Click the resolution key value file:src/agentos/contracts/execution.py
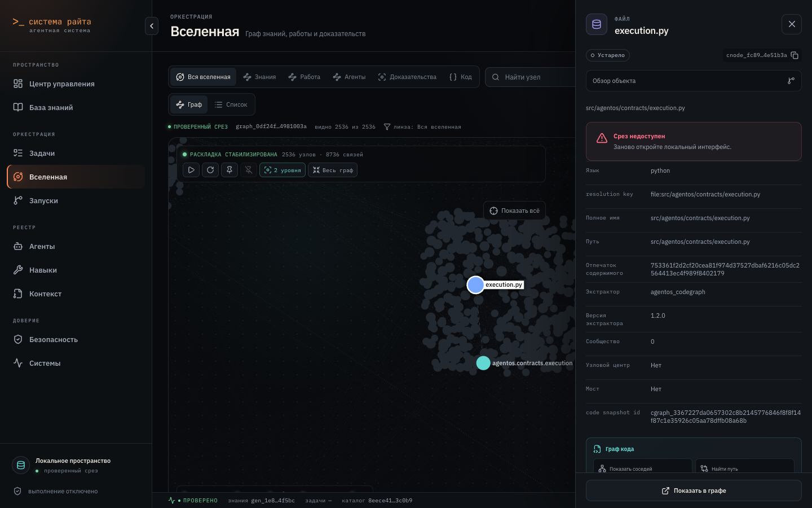812x508 pixels. pyautogui.click(x=705, y=194)
